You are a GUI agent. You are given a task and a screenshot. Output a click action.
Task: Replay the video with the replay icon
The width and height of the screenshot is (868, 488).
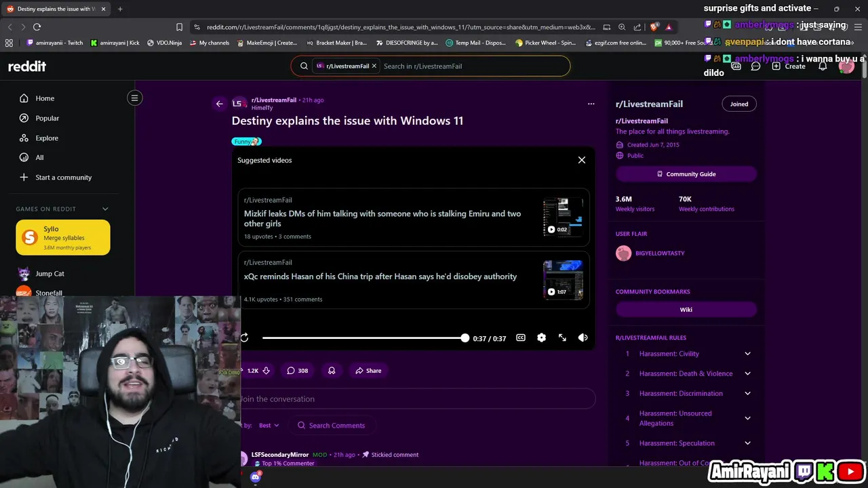pos(244,338)
